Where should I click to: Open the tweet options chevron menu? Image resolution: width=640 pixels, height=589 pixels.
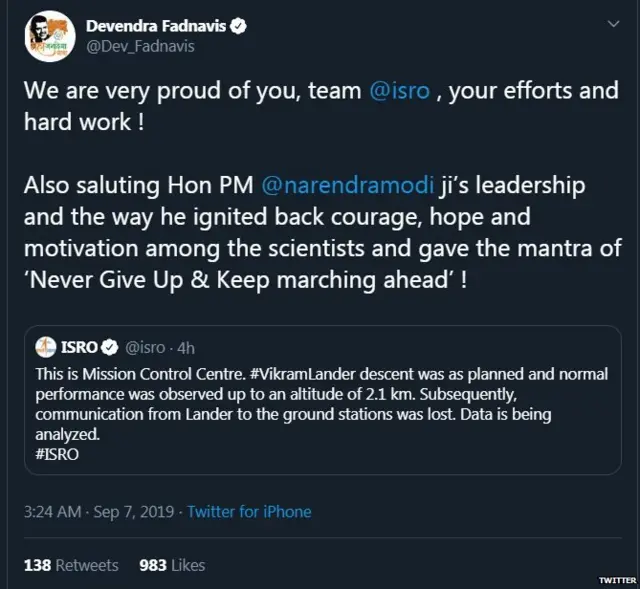coord(609,25)
